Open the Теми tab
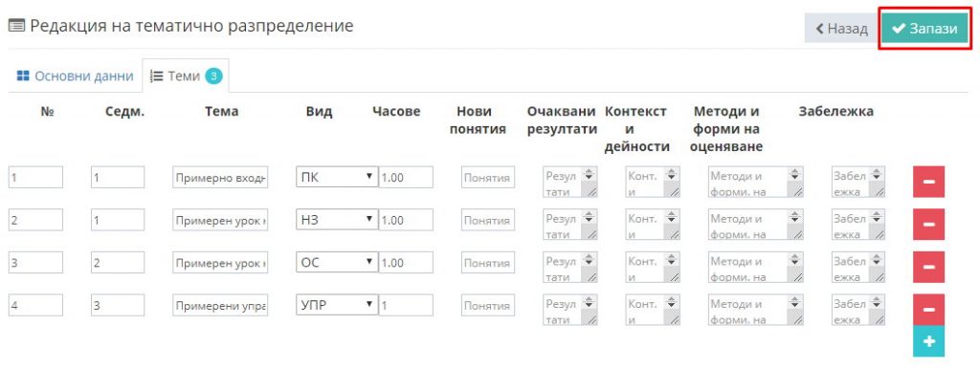The image size is (980, 369). pos(186,76)
